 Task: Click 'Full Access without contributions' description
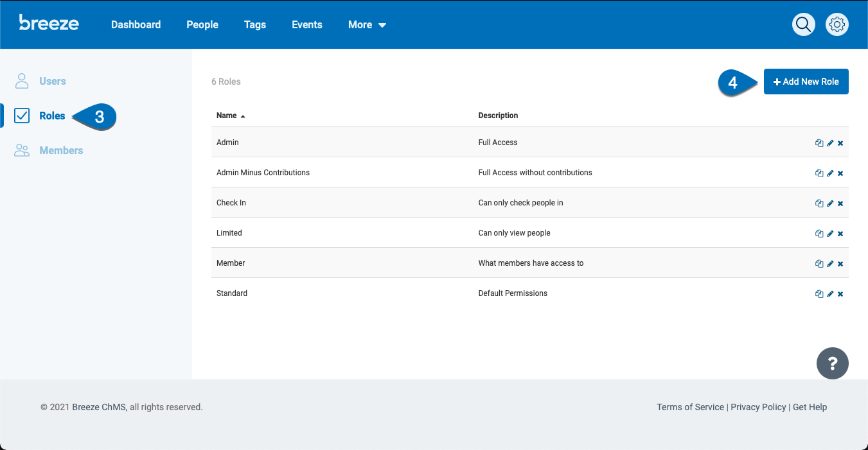pos(535,173)
